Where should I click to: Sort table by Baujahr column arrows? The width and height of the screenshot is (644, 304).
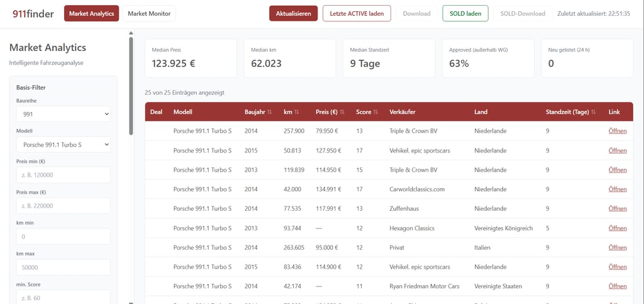[x=269, y=112]
